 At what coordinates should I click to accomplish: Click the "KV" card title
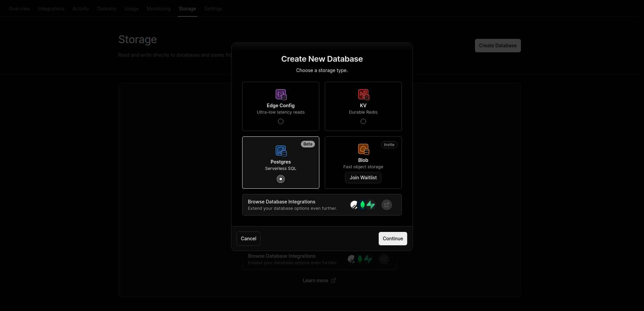point(363,106)
